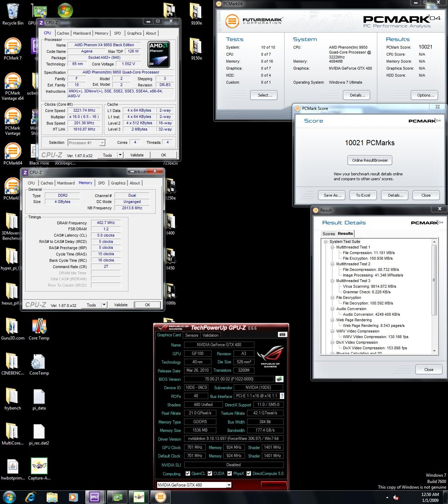Collapse the Multithreaded Test 2 node
The width and height of the screenshot is (448, 504).
[x=332, y=264]
